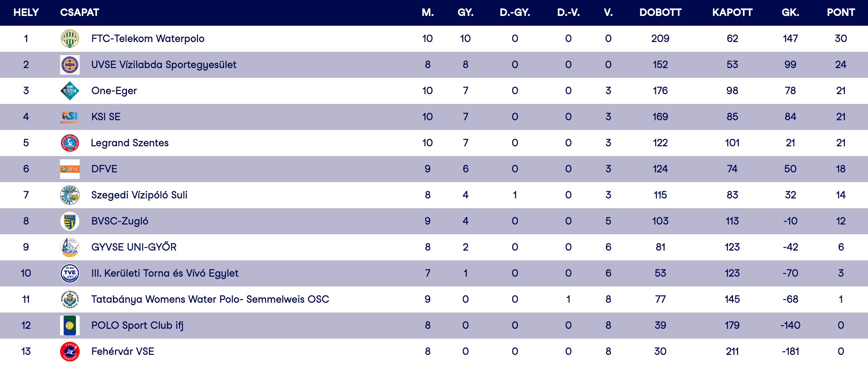The image size is (868, 365).
Task: Click the KAPOTT column header
Action: pyautogui.click(x=732, y=13)
